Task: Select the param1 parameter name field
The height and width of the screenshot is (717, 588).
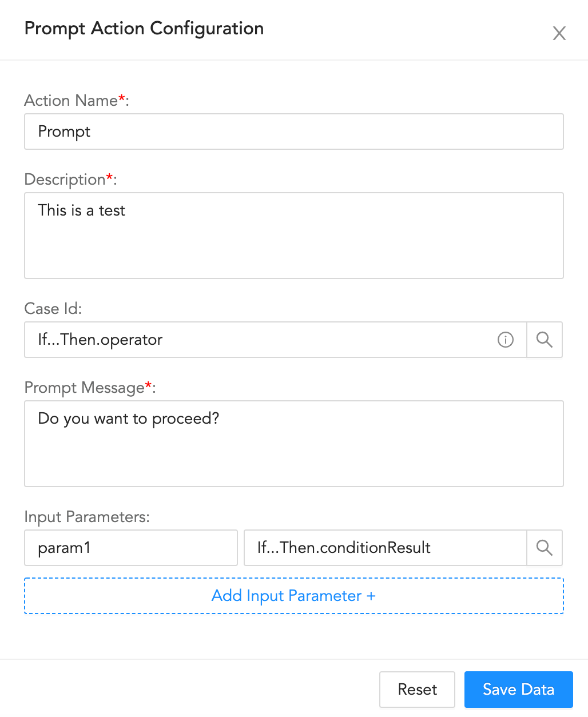Action: (130, 548)
